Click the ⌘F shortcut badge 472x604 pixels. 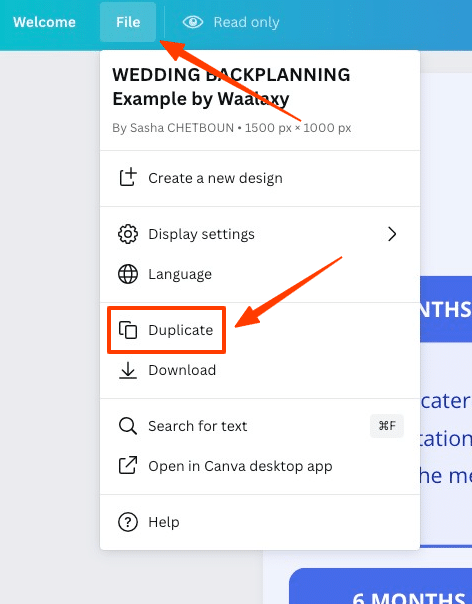coord(387,426)
